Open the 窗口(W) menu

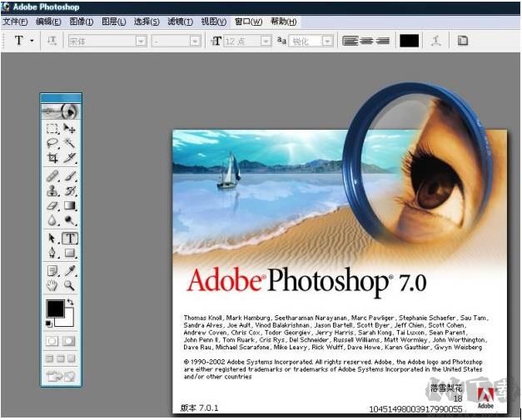click(x=248, y=22)
